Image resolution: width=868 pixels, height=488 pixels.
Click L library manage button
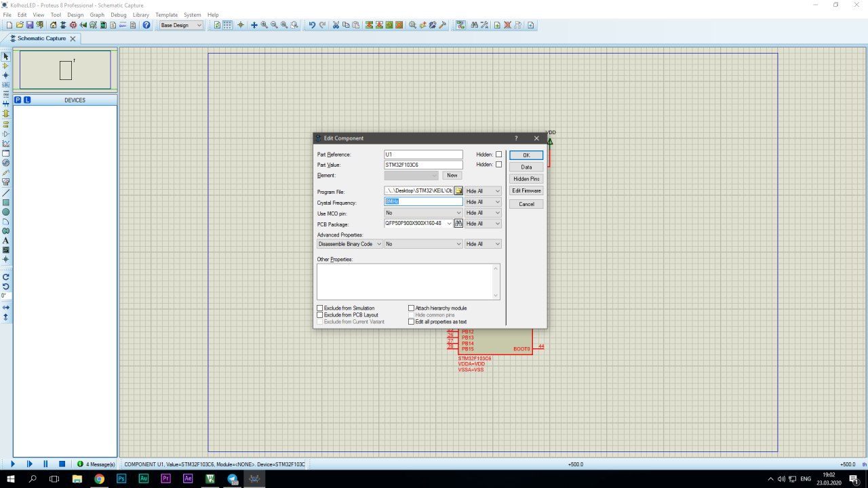[x=27, y=100]
